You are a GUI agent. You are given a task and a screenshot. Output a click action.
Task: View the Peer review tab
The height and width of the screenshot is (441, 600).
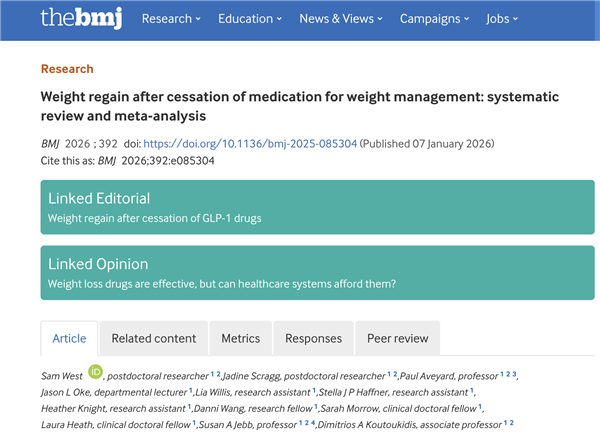click(398, 338)
